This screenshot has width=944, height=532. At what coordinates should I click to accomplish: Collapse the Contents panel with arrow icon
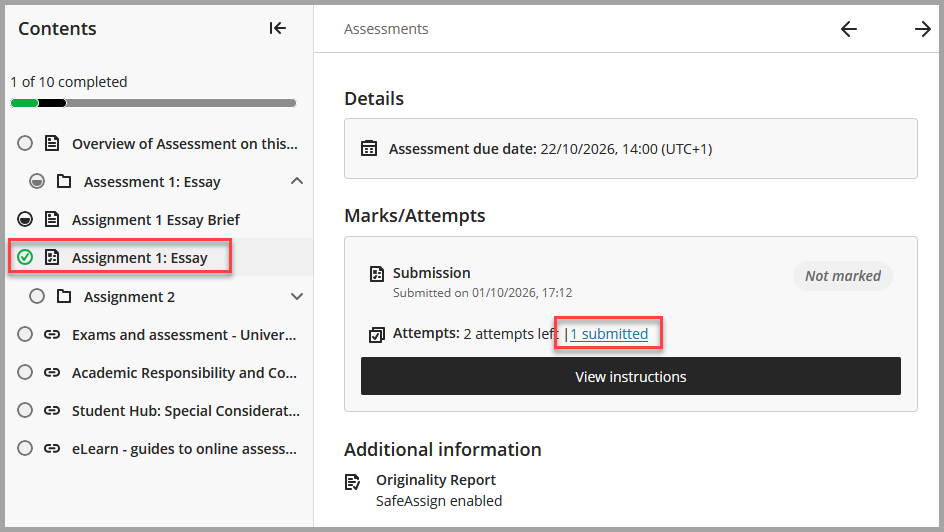[x=278, y=28]
